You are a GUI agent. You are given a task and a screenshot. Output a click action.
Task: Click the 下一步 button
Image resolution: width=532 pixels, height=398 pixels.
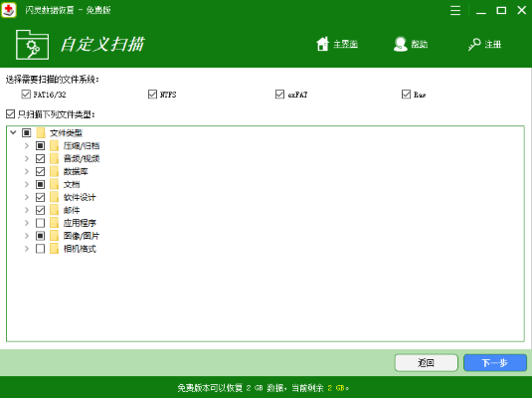pos(495,363)
